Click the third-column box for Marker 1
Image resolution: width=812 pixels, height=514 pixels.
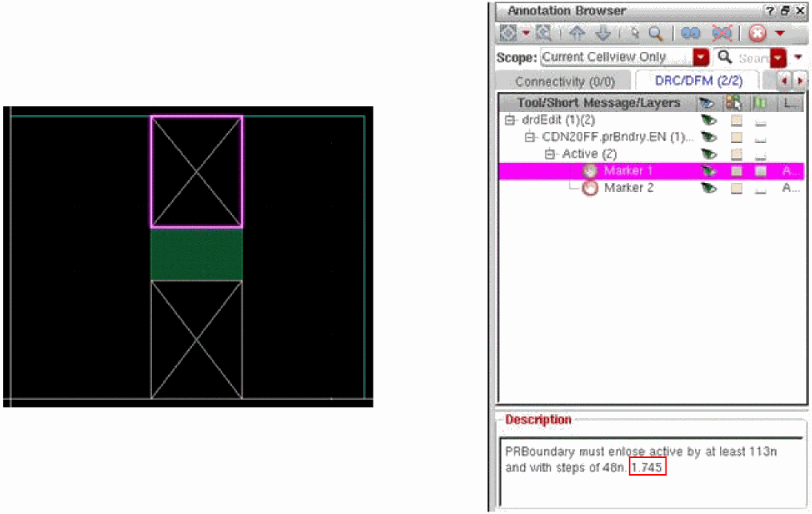(760, 171)
